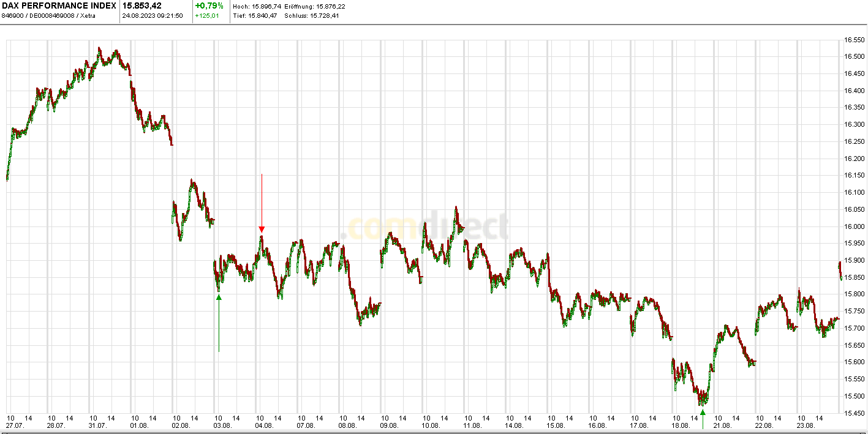
Task: Click the 02.08. date label
Action: (x=181, y=425)
